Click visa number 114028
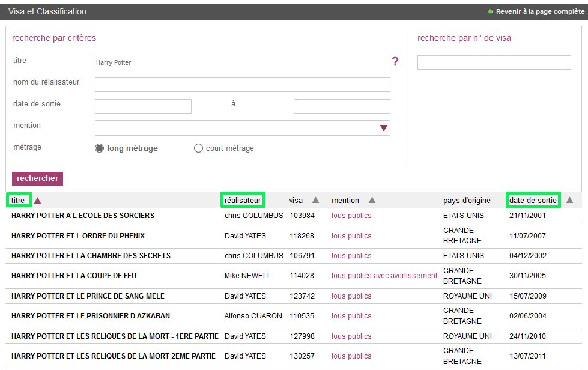The image size is (588, 370). pos(302,276)
